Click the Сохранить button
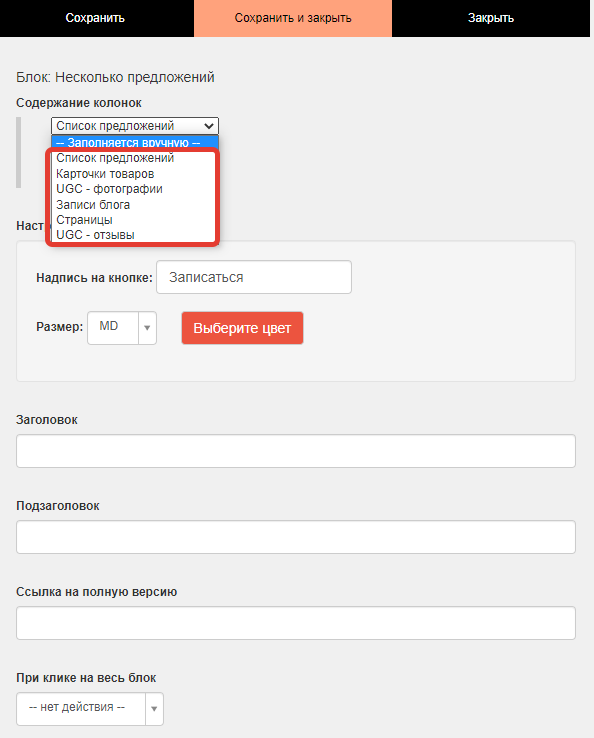This screenshot has height=738, width=594. pyautogui.click(x=96, y=18)
